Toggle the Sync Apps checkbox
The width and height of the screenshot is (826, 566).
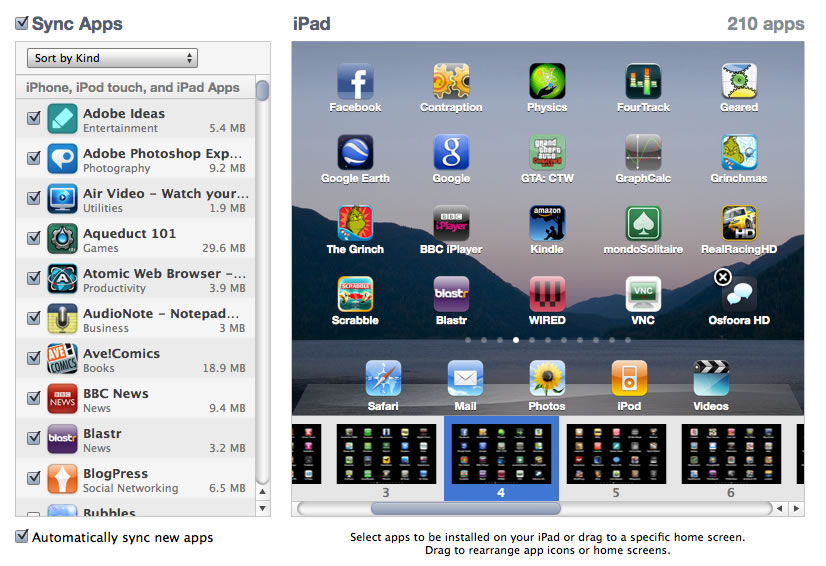pos(22,23)
